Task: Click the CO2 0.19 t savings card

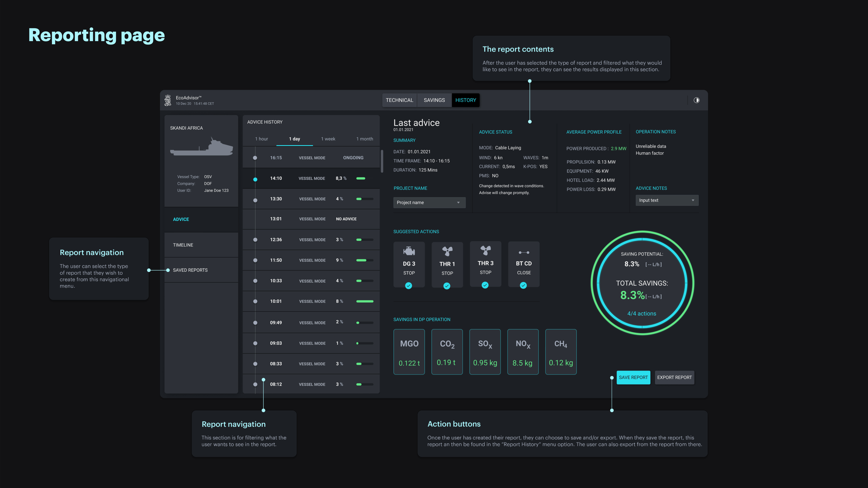Action: tap(447, 352)
